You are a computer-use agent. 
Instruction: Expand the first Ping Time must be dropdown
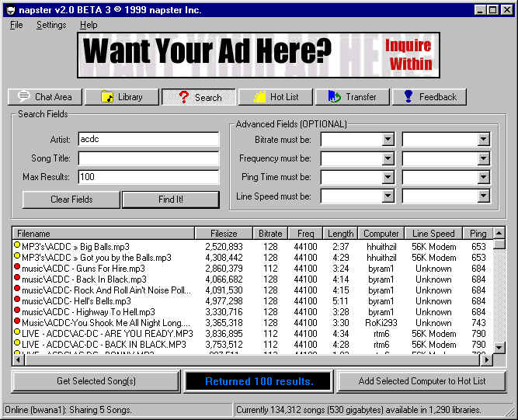coord(388,178)
